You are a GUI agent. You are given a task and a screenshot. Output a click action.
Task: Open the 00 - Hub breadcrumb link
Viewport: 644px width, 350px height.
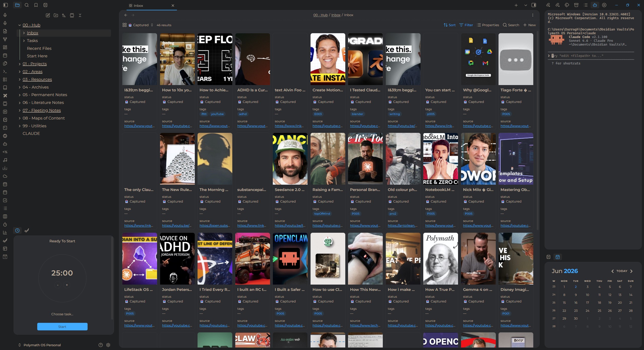pyautogui.click(x=320, y=15)
